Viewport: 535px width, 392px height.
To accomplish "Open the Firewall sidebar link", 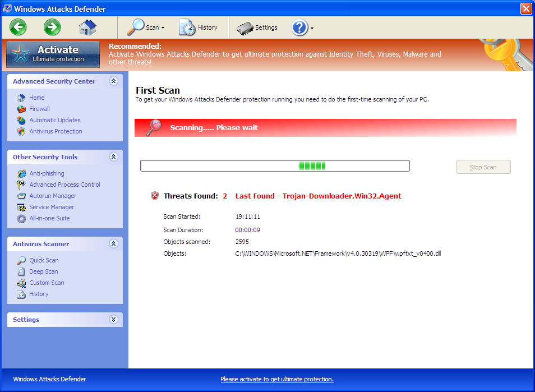I will pos(40,109).
